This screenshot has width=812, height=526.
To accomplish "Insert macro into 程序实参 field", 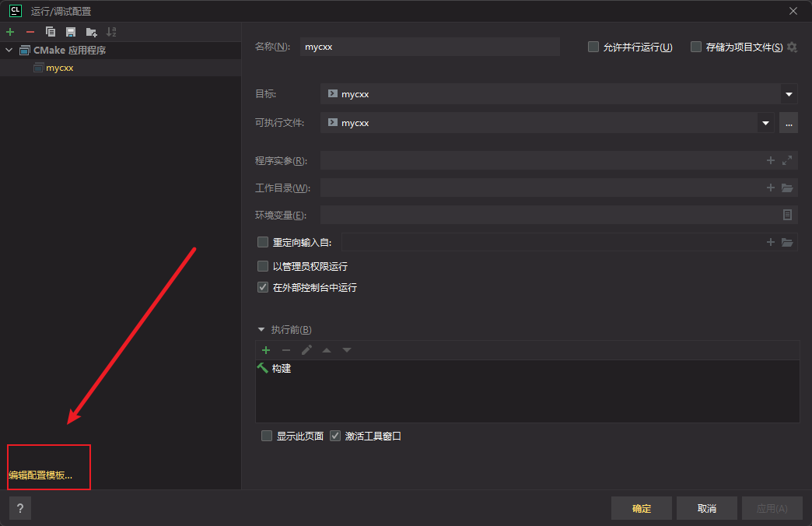I will pos(771,160).
